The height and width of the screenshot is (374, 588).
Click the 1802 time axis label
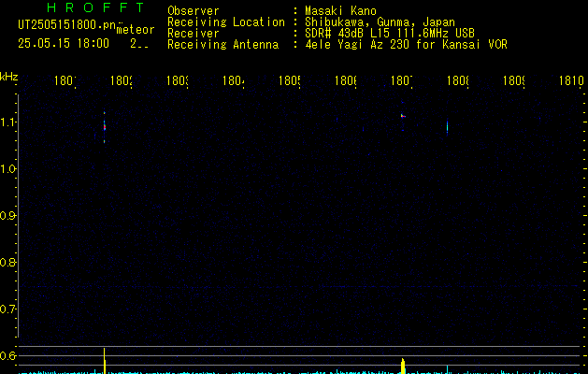(x=122, y=80)
